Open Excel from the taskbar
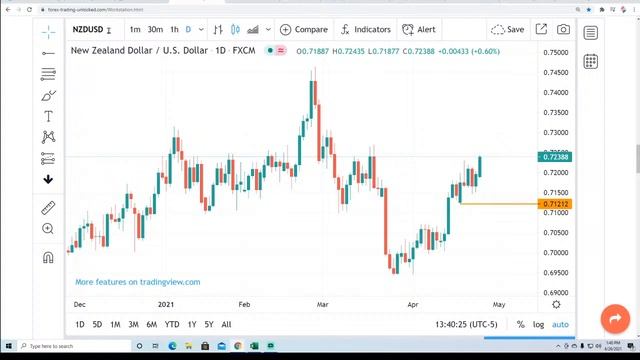This screenshot has height=360, width=640. (x=254, y=346)
